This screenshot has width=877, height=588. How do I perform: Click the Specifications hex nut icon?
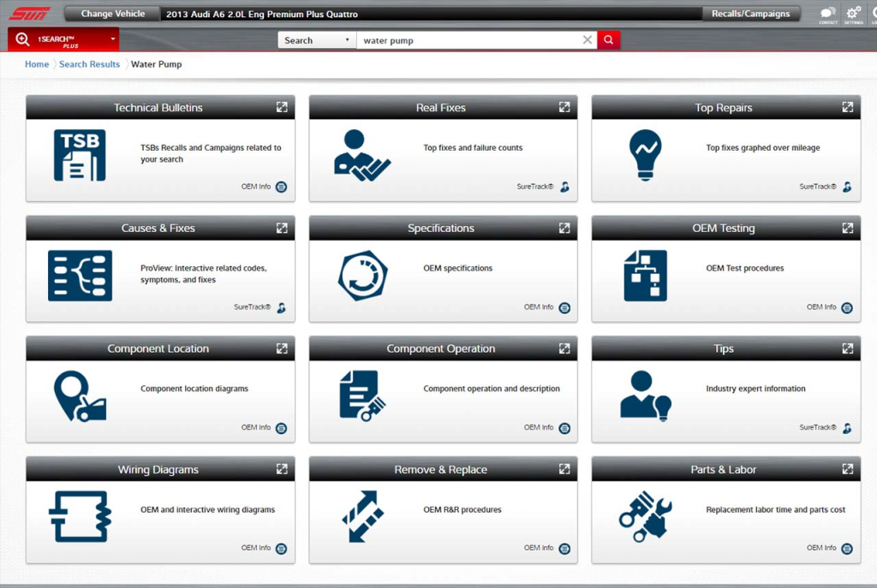tap(361, 276)
